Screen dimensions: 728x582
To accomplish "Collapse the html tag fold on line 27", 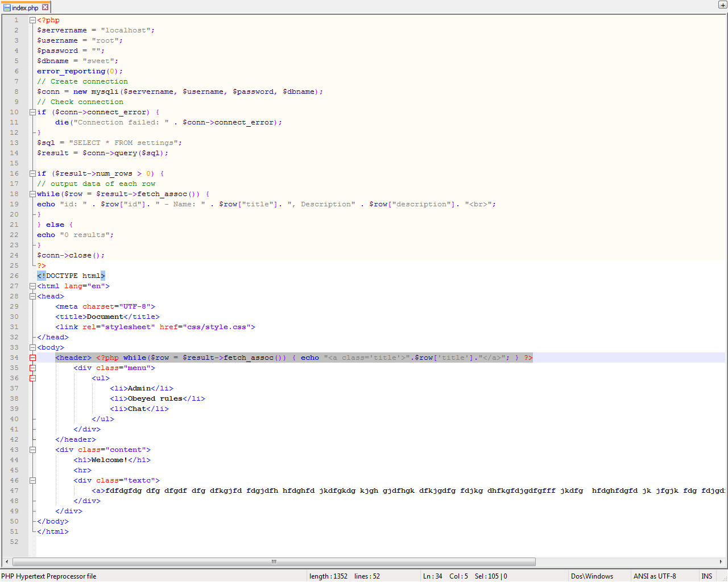I will click(32, 286).
